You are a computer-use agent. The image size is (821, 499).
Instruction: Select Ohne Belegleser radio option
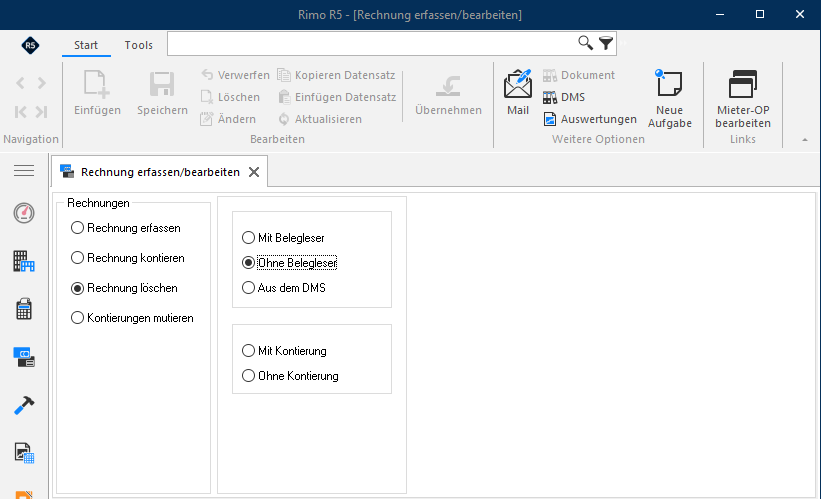coord(290,263)
